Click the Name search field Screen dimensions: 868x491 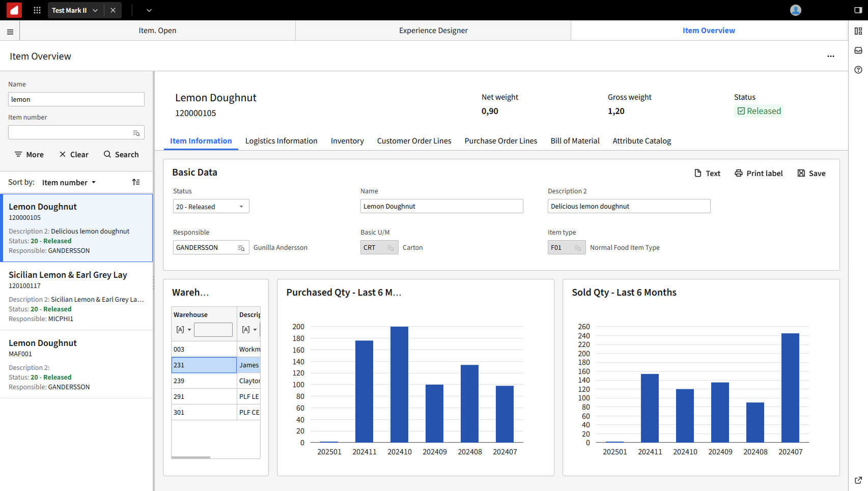coord(76,99)
